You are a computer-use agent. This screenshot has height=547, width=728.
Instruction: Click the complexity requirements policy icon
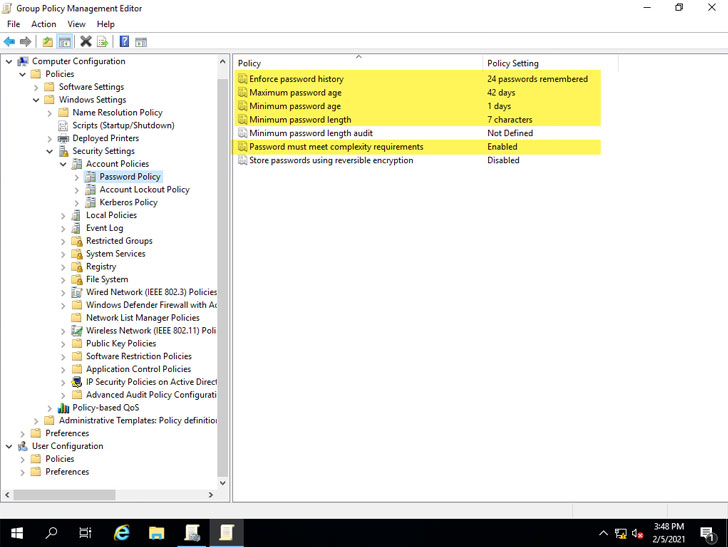coord(242,147)
